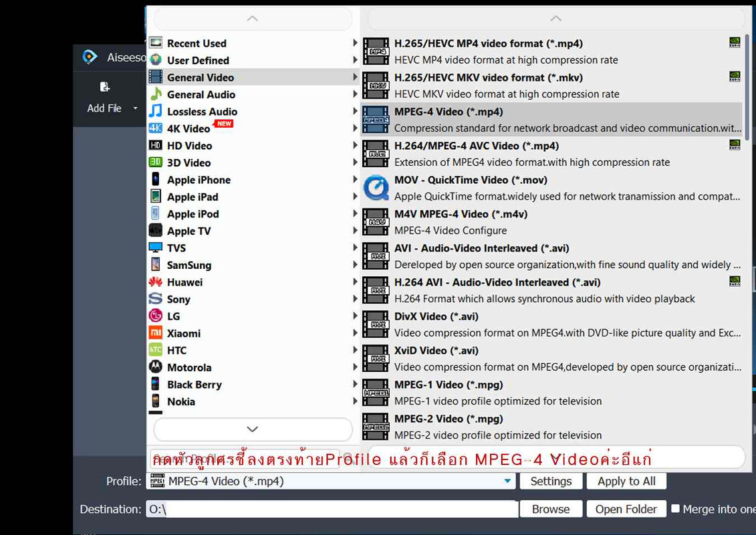Viewport: 756px width, 535px height.
Task: Click the H.265/HEVC MKV format film icon
Action: (x=376, y=86)
